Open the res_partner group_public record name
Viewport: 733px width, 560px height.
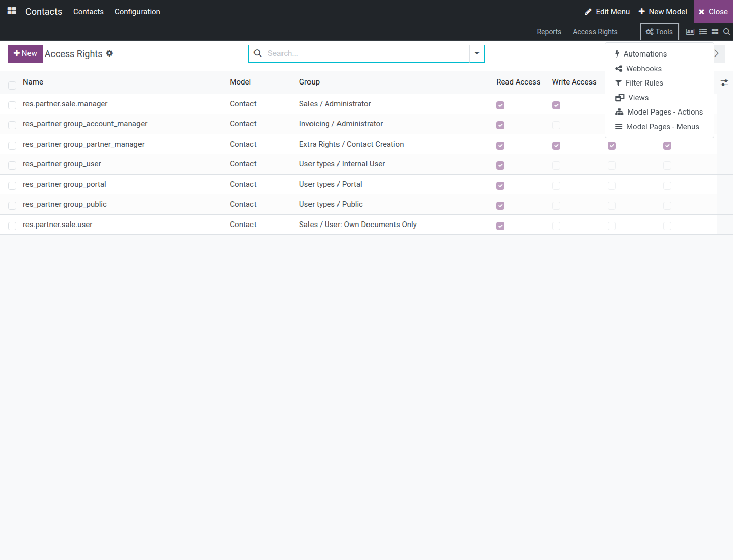[65, 204]
